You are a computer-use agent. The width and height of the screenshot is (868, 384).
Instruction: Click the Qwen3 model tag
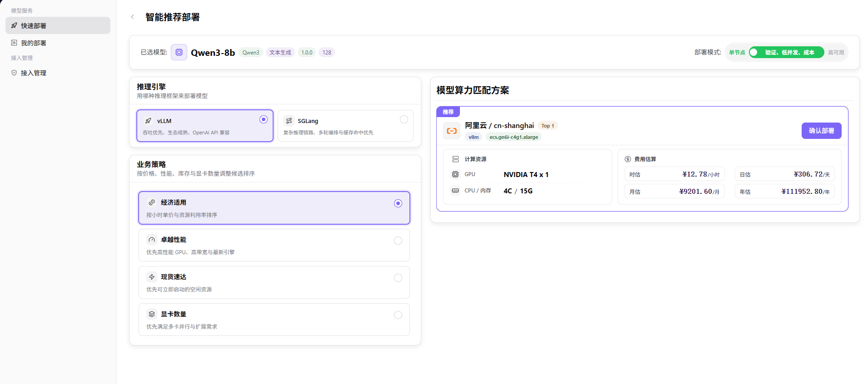point(251,53)
